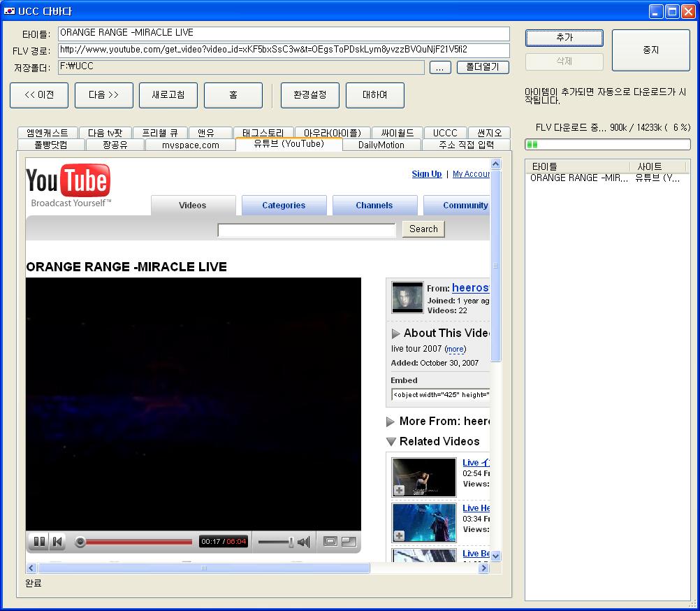Switch to the 풀빵닷컴 tab
The image size is (700, 611).
click(x=51, y=145)
